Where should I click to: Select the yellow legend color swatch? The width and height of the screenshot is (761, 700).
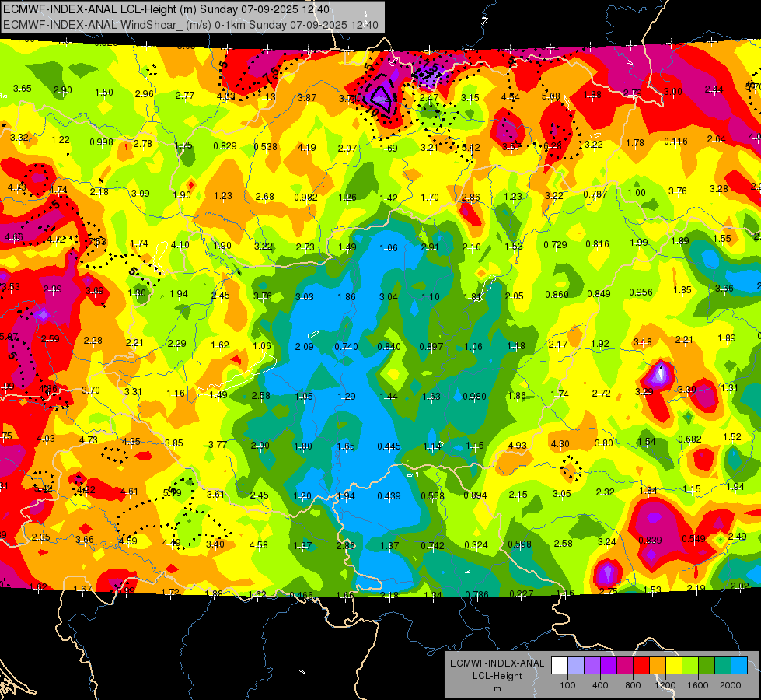pos(674,666)
